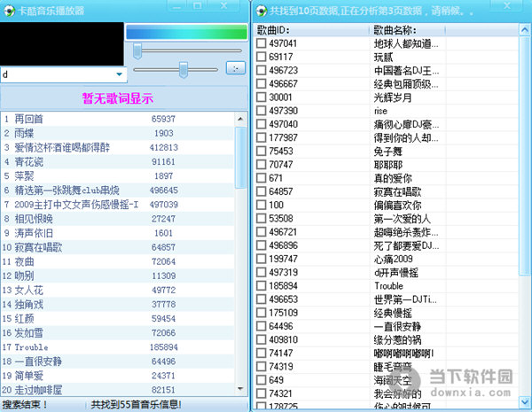Select playlist song 再回首
Screen dimensions: 532x412
(x=117, y=119)
